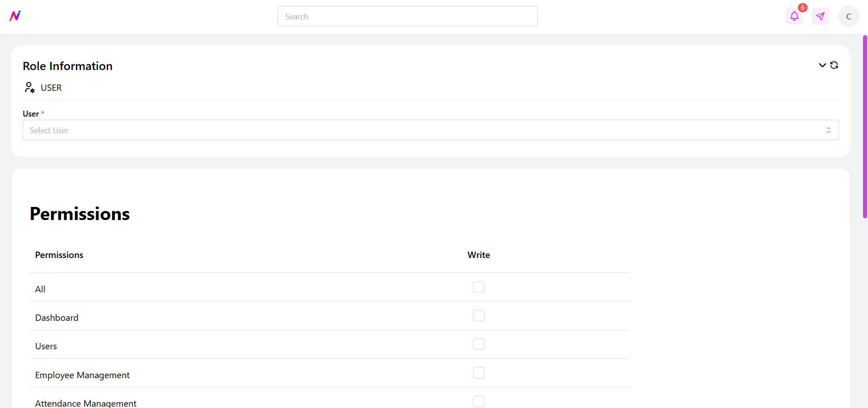Click the All permission row label
Viewport: 868px width, 408px height.
tap(40, 289)
